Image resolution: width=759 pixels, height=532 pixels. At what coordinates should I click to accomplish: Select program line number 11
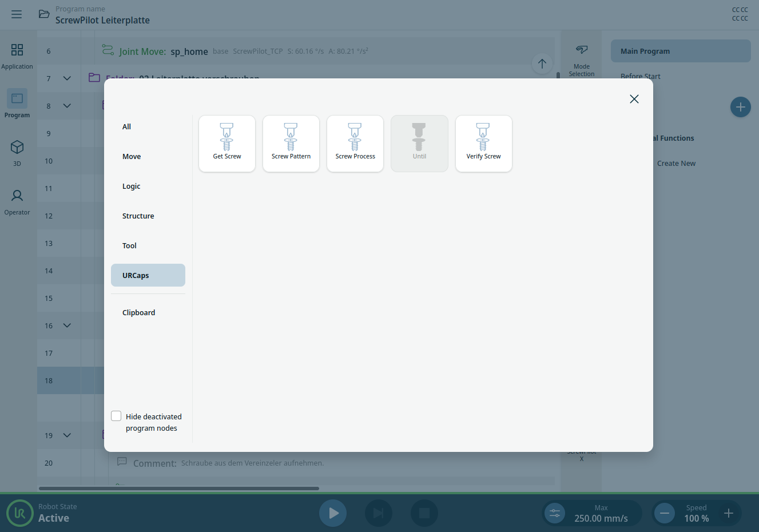tap(49, 188)
